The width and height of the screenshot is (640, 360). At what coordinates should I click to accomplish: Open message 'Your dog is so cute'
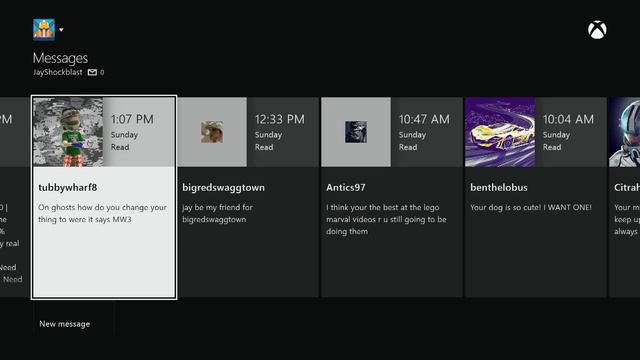pos(531,207)
